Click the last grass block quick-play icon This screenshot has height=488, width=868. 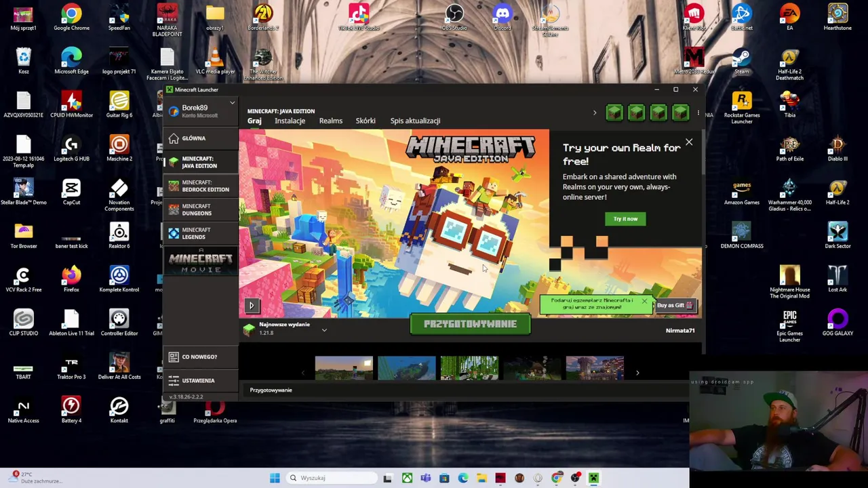point(681,113)
